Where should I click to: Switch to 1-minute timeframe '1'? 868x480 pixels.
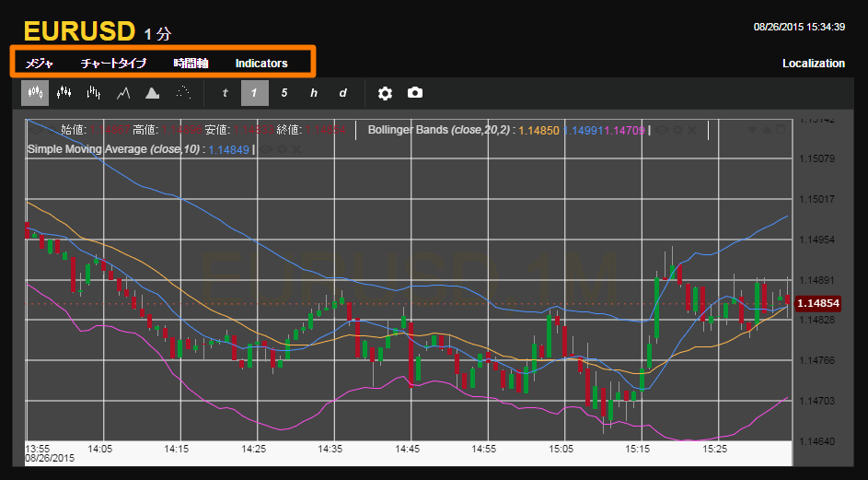[255, 93]
